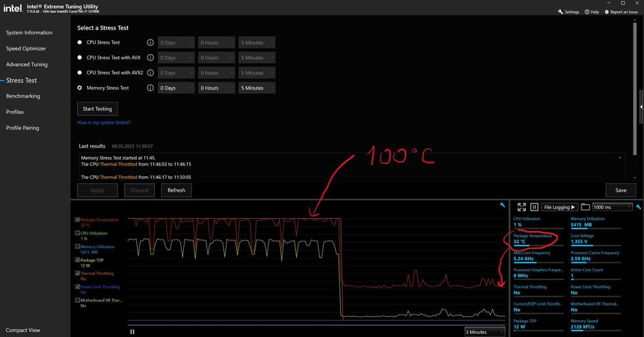Pause the graph below the chart
This screenshot has width=644, height=337.
132,332
